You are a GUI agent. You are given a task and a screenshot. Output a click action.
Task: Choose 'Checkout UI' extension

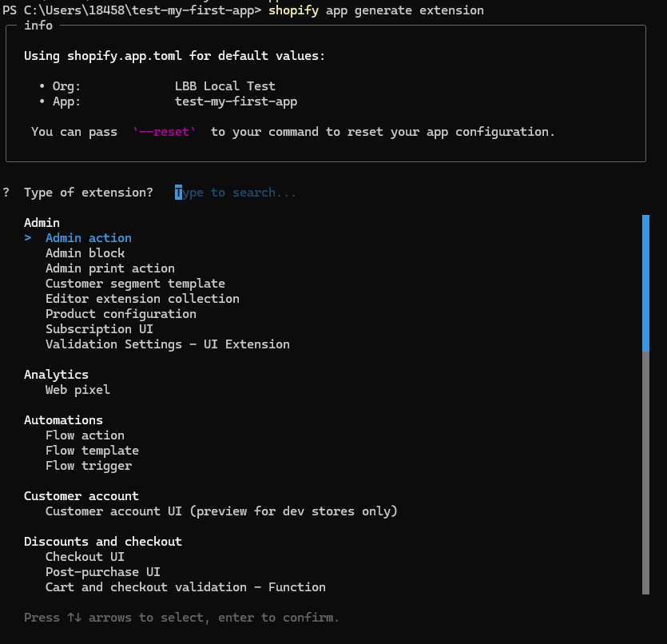(x=85, y=556)
